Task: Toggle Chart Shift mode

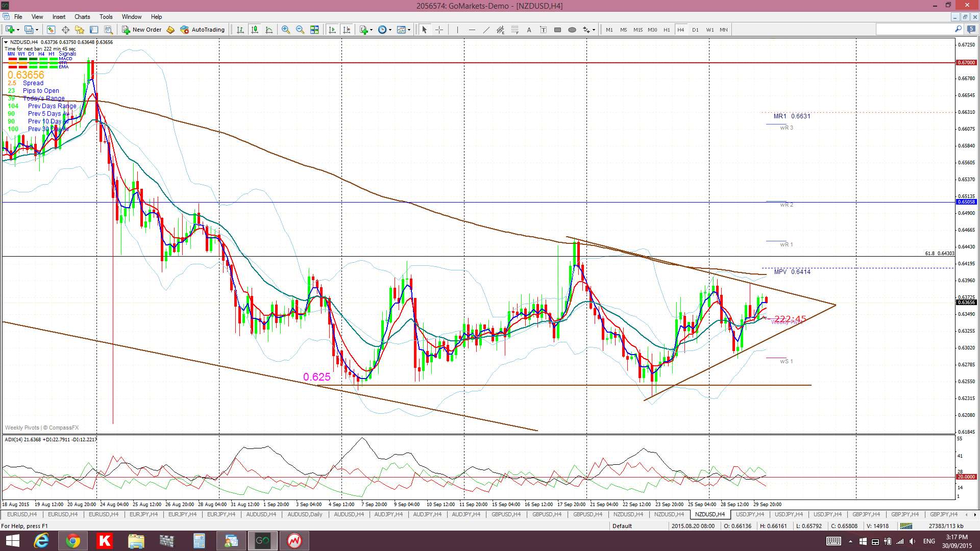Action: [347, 30]
